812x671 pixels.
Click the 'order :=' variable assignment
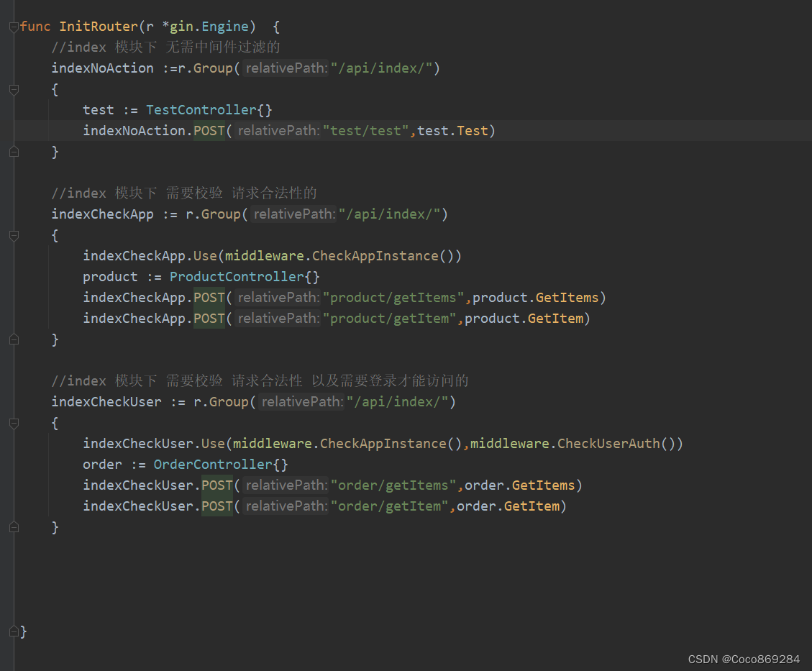(114, 465)
